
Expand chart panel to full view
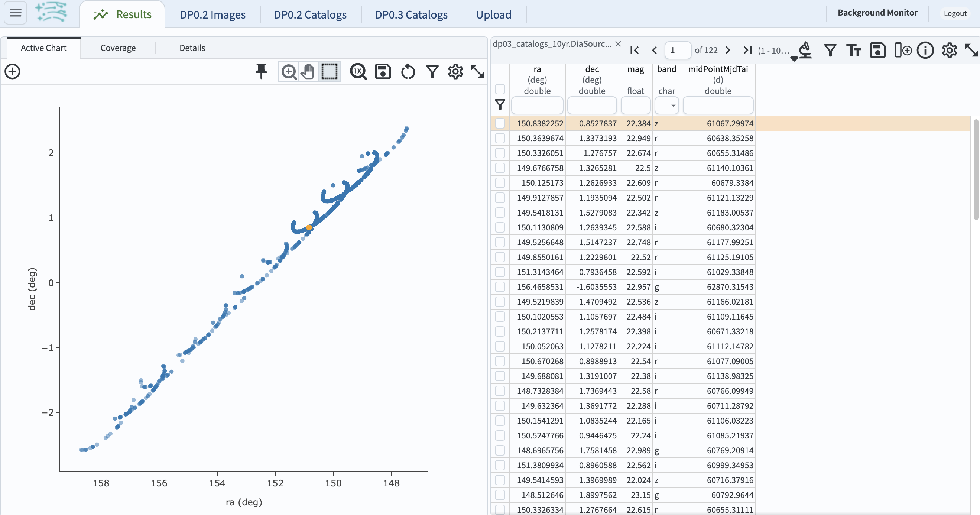477,72
